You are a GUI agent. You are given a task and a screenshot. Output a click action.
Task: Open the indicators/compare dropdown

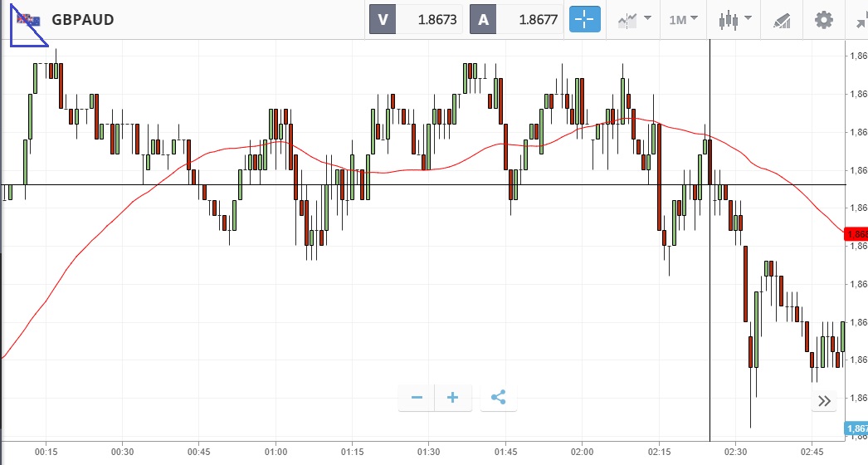(634, 20)
